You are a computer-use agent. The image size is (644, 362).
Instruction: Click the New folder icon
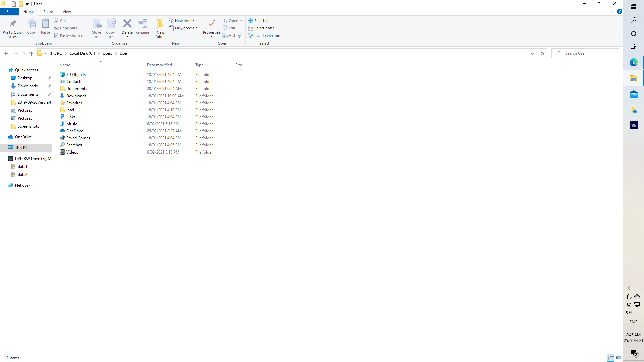pyautogui.click(x=160, y=24)
